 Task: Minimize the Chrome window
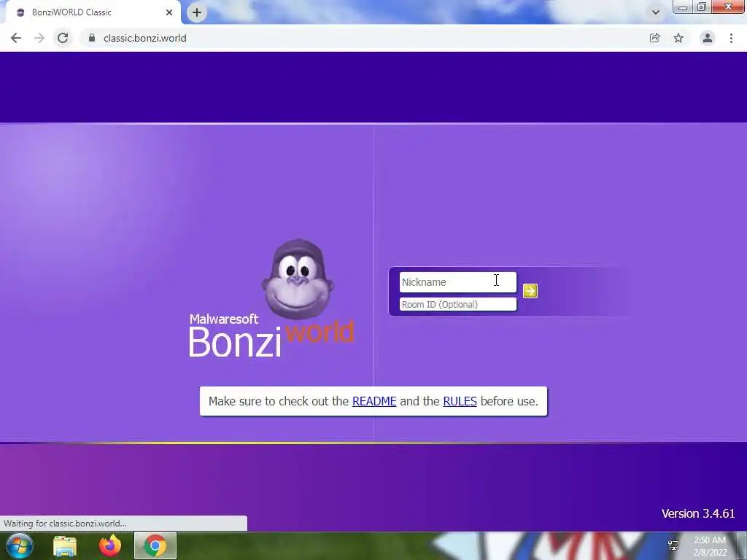683,7
